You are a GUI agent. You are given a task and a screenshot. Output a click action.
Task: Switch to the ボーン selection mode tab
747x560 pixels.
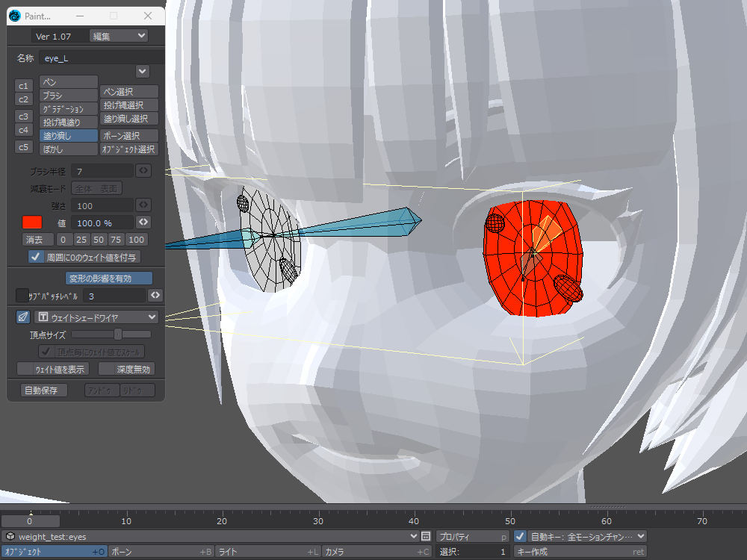161,552
